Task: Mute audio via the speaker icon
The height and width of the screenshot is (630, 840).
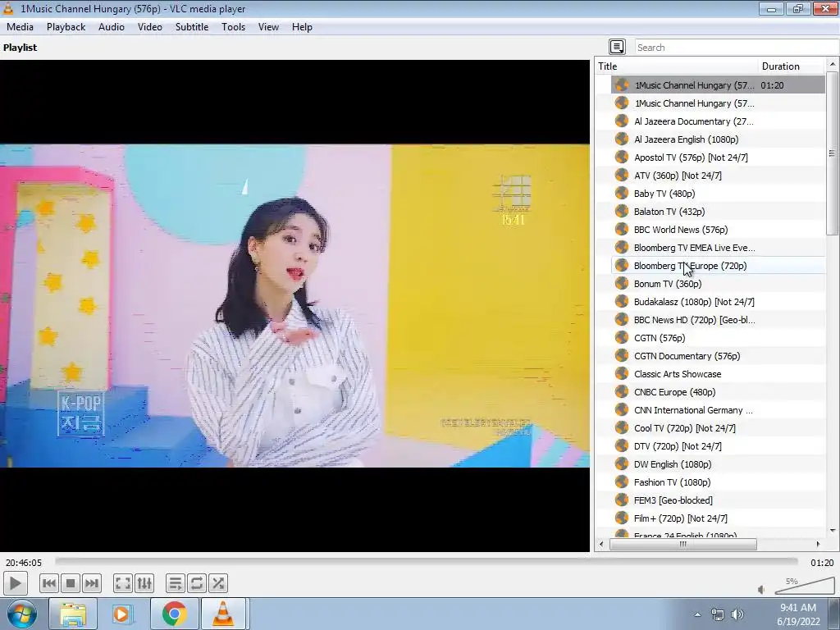Action: 761,589
